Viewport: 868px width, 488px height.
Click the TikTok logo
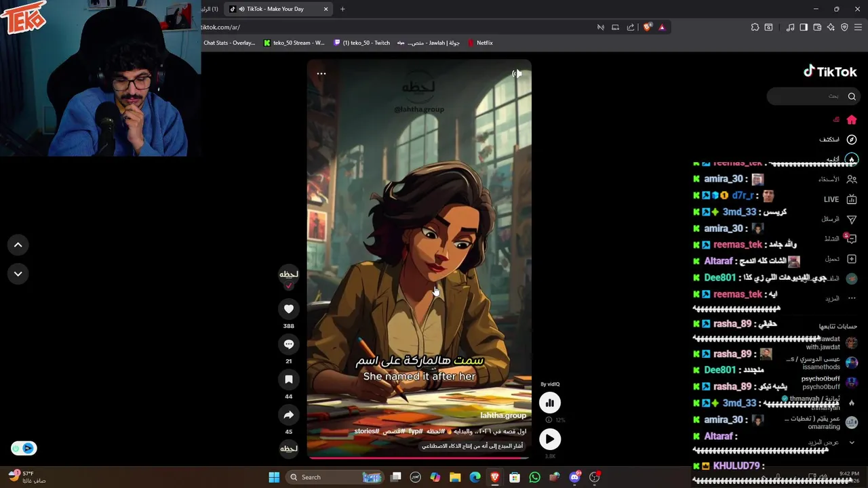(830, 72)
